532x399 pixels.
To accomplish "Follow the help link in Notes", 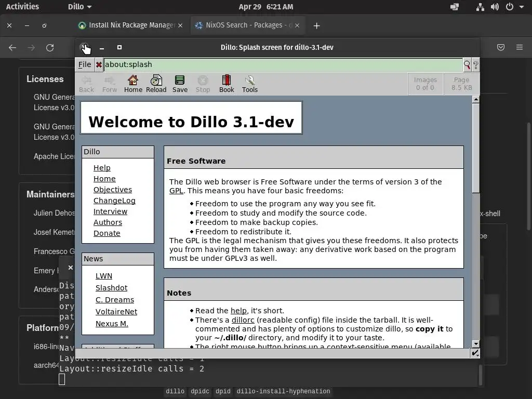I will 238,311.
